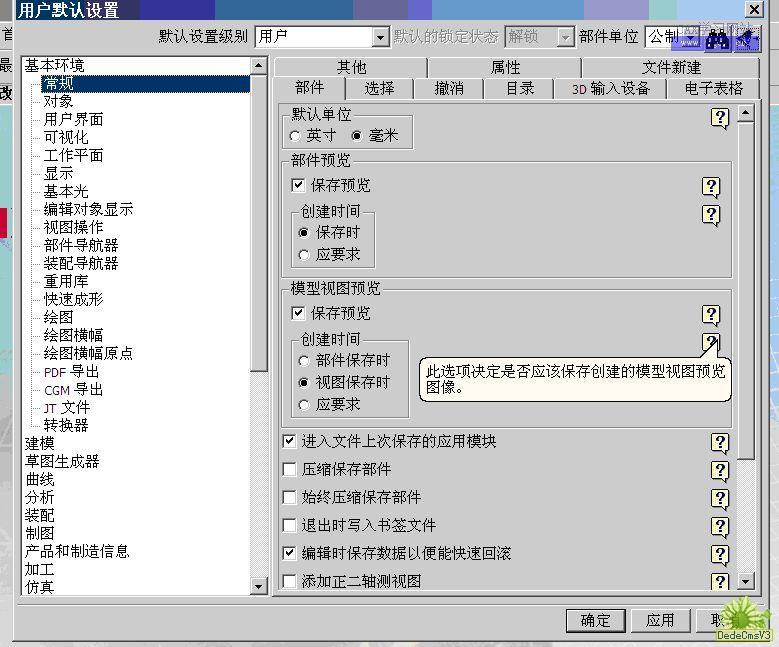779x647 pixels.
Task: Open help for 压缩保存部件 option
Action: click(719, 471)
